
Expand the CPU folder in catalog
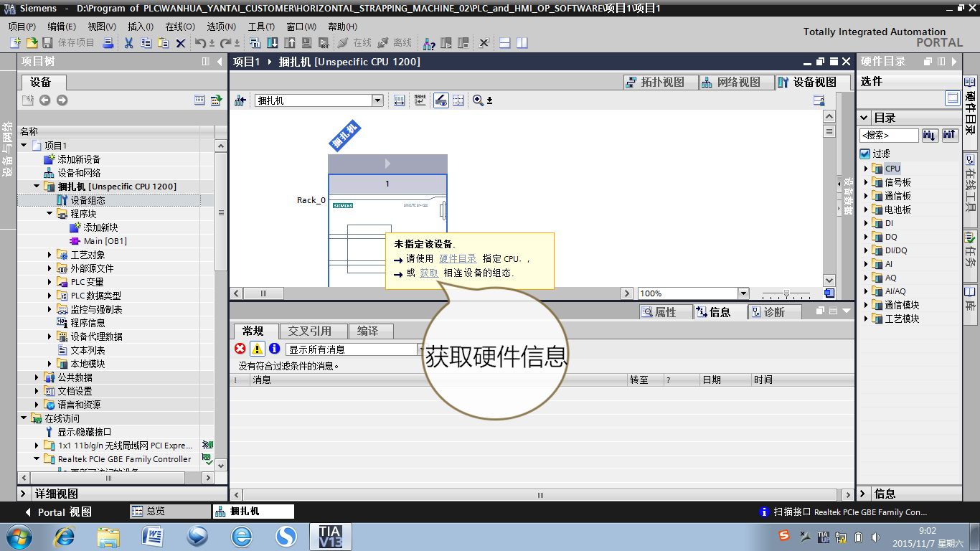(x=866, y=169)
